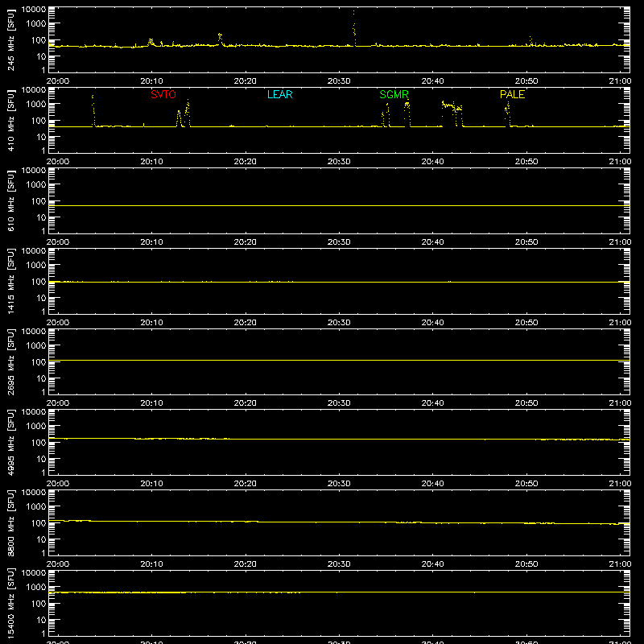Click the 100 y-axis value on 15400 MHz plot
This screenshot has width=644, height=644.
(39, 604)
